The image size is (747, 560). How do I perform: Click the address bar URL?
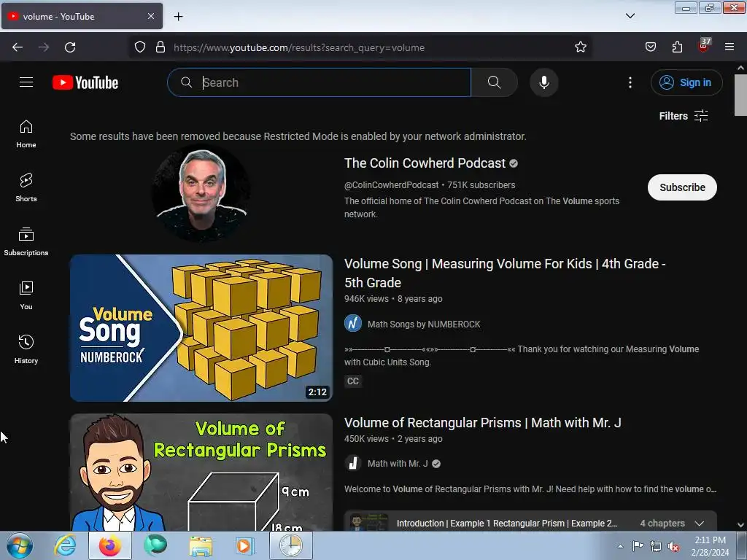tap(298, 47)
